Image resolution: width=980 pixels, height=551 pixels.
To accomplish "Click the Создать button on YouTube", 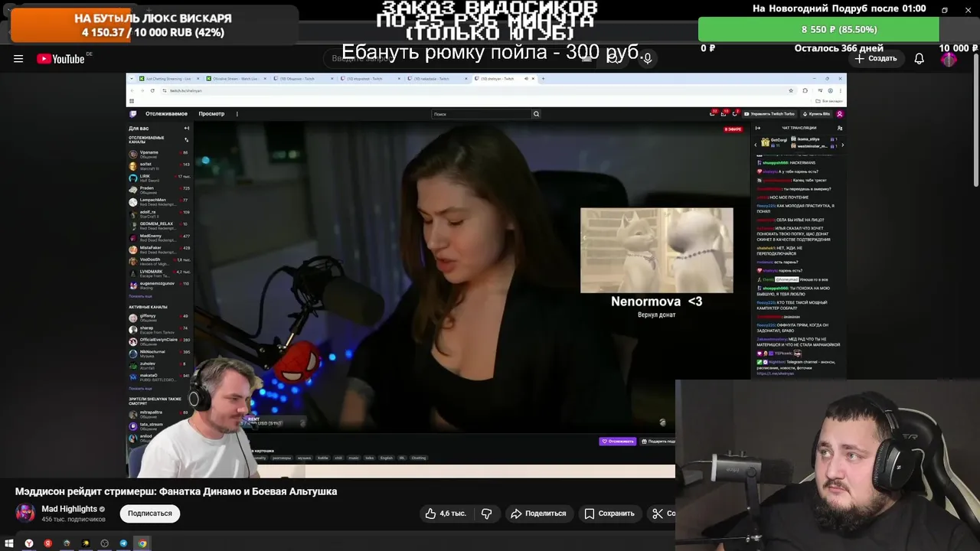I will [x=876, y=59].
